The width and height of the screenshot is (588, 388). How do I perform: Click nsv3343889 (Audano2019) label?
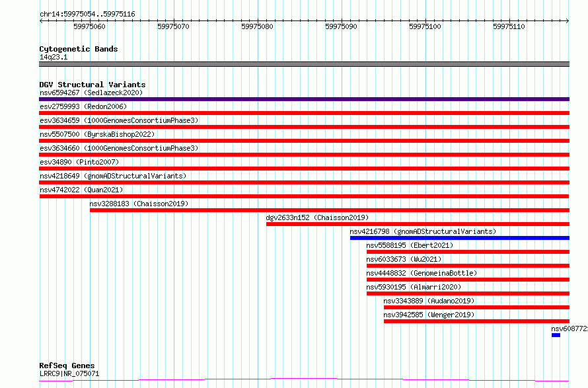pyautogui.click(x=429, y=301)
